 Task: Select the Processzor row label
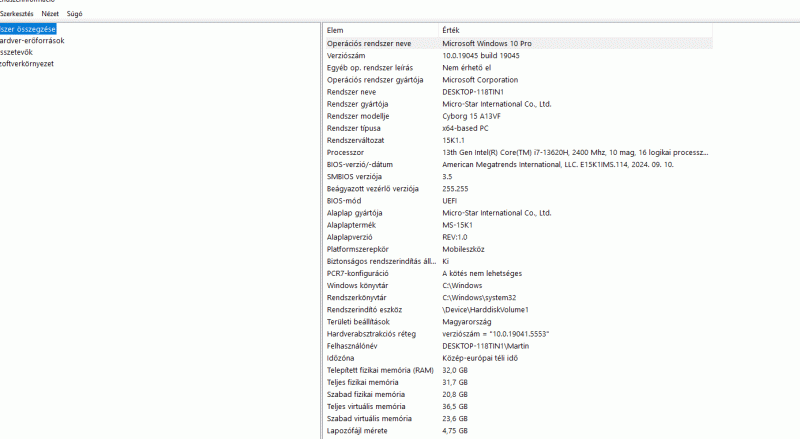pos(345,153)
